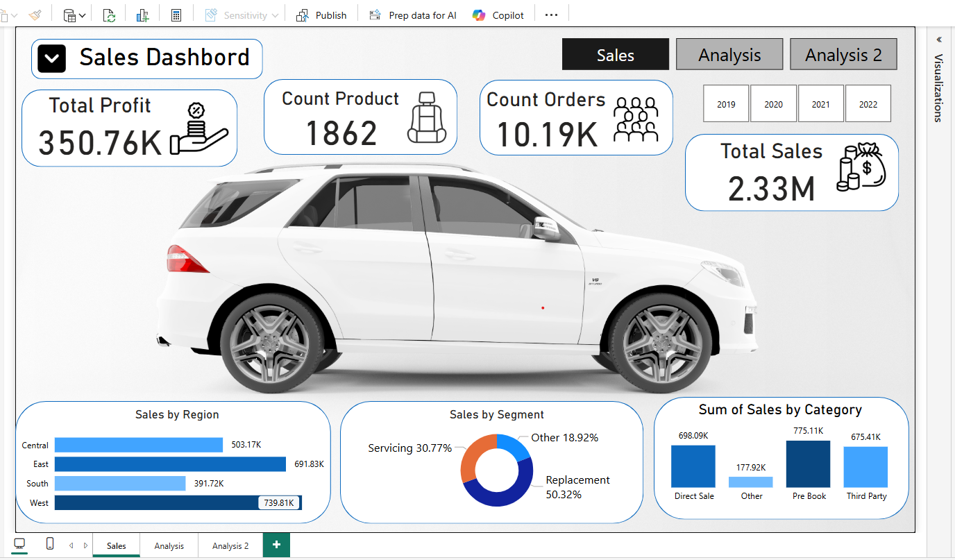Expand the chevron beside Sales Dashbord title

point(52,59)
